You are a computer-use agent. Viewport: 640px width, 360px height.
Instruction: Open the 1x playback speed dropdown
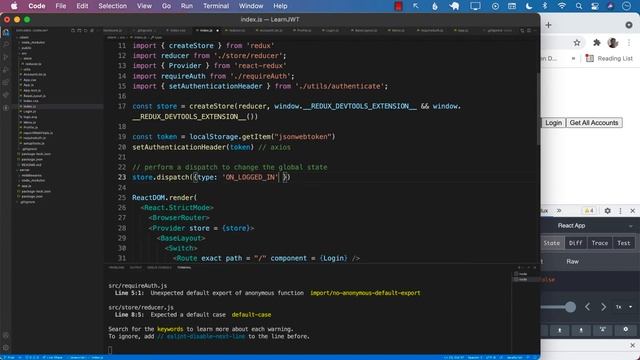click(x=624, y=307)
